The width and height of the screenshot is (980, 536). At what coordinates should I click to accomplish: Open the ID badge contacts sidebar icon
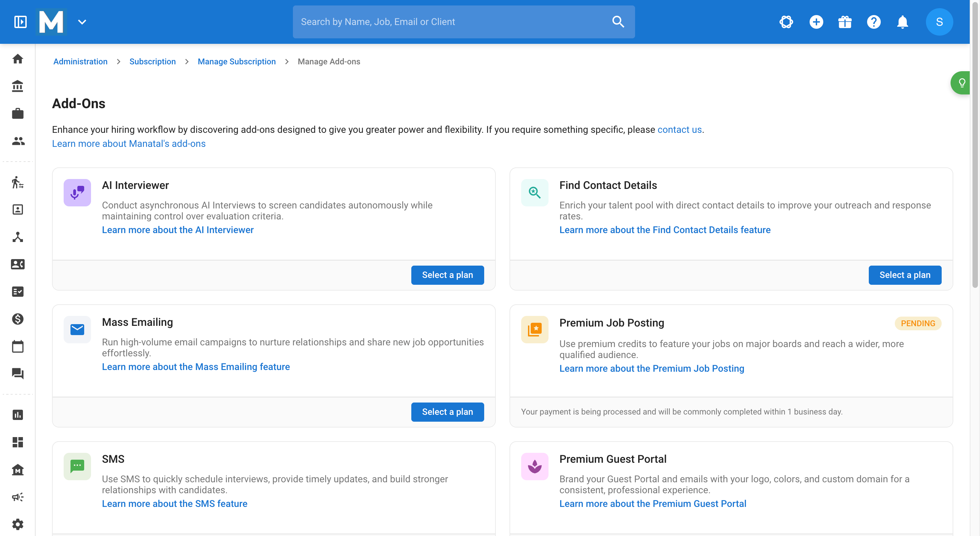18,209
